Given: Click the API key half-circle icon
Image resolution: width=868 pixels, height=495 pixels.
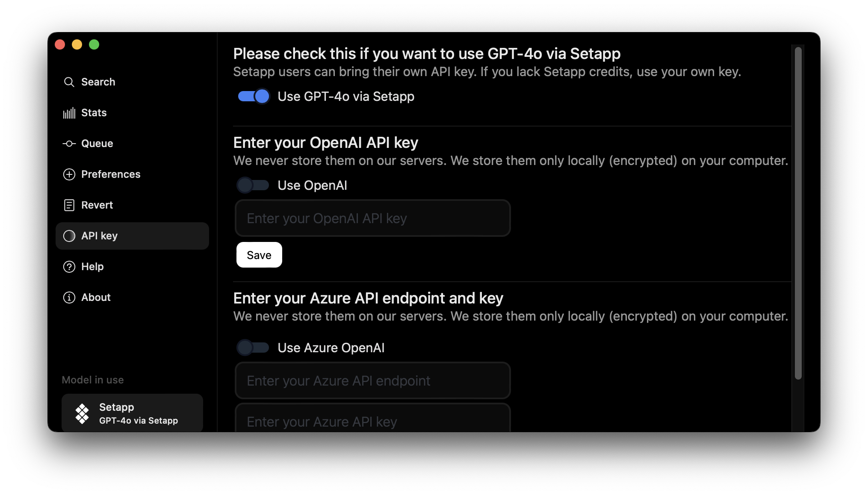Looking at the screenshot, I should click(x=69, y=236).
